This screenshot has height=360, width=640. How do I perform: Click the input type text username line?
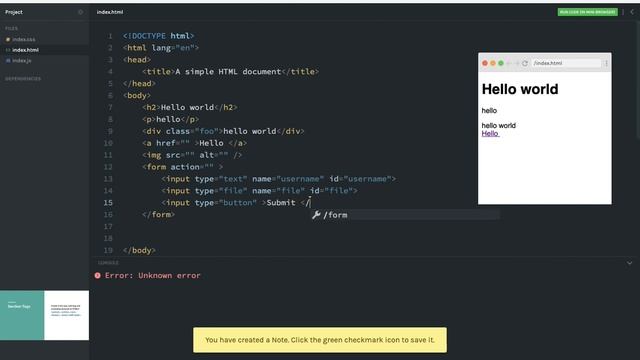[278, 179]
